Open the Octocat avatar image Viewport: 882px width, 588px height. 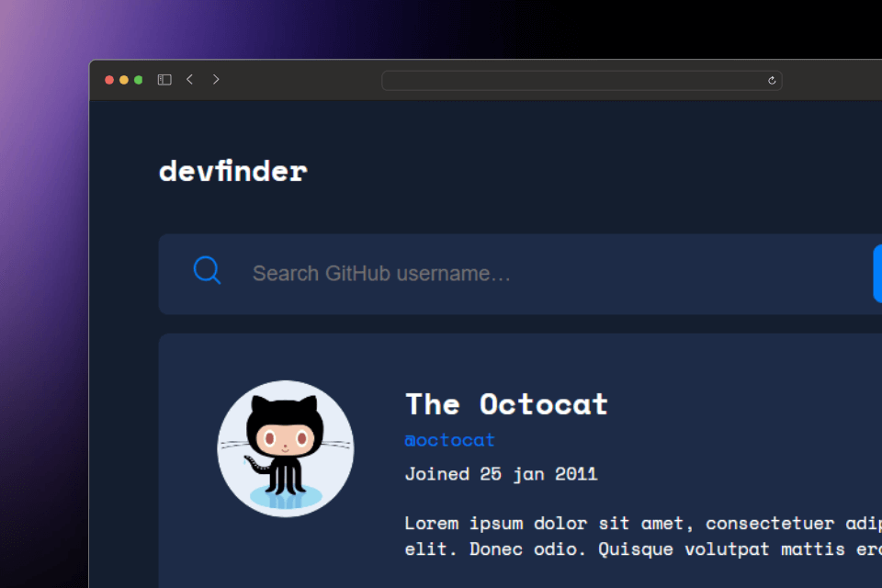point(285,448)
